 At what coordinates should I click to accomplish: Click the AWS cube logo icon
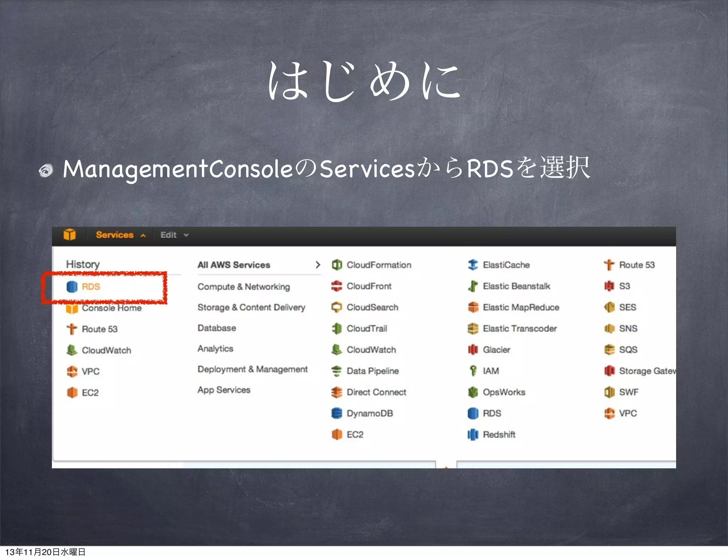70,235
